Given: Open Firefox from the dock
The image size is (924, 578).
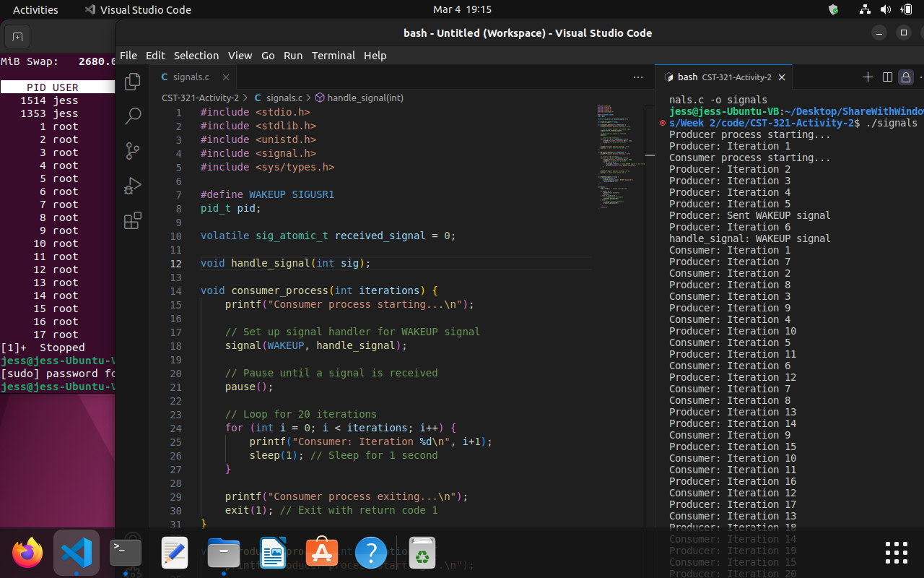Looking at the screenshot, I should [27, 553].
